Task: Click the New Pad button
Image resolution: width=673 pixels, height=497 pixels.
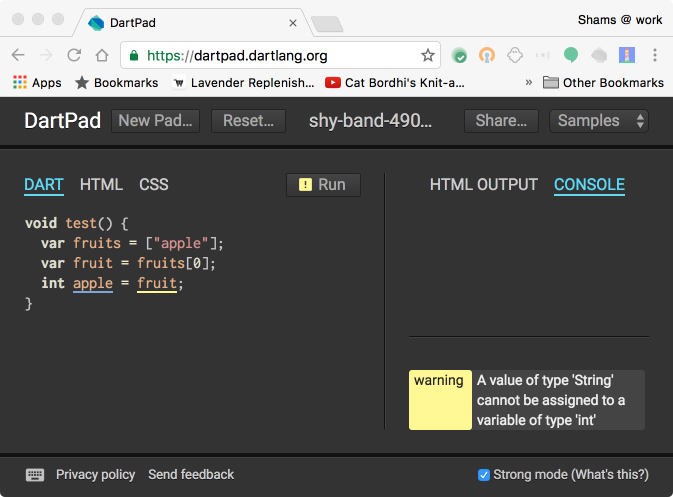Action: tap(155, 121)
